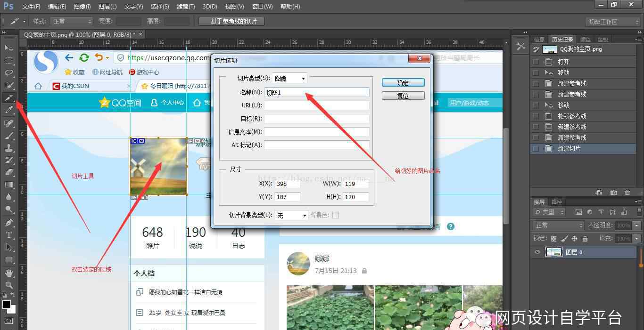Select the Eyedropper tool
Image resolution: width=644 pixels, height=330 pixels.
[9, 110]
